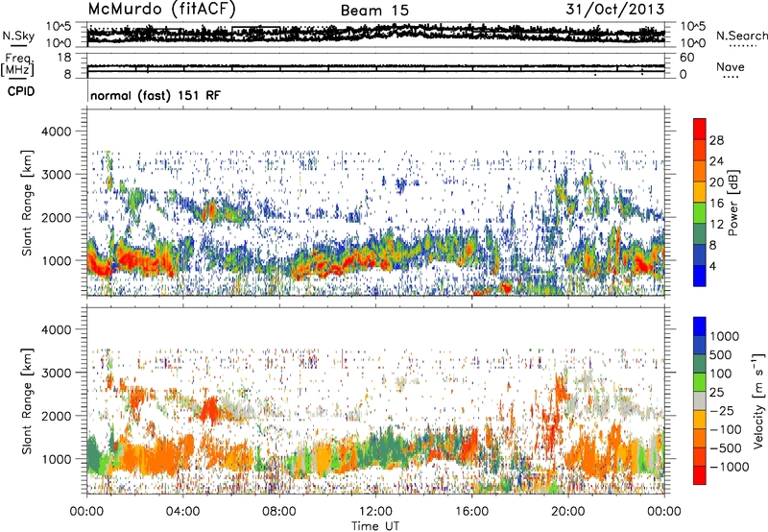Click the "10^0" tick next to N.Search
Viewport: 768px width, 532px height.
(x=693, y=43)
